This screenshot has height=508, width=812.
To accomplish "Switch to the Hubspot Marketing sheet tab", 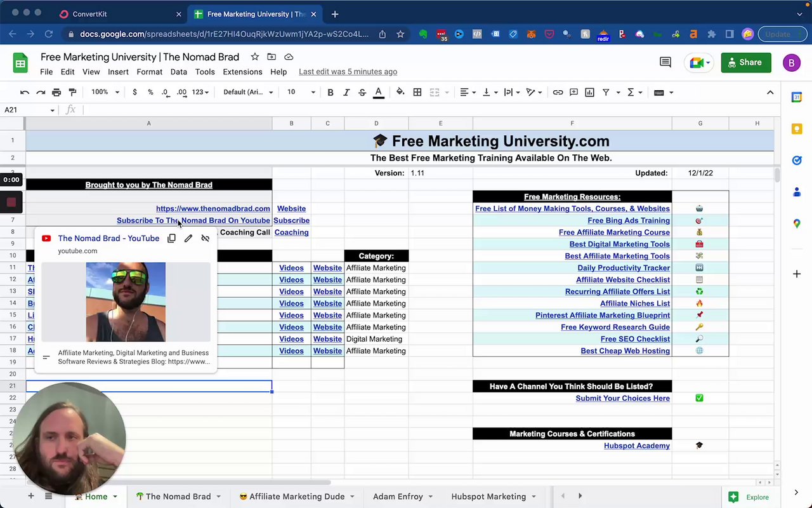I will click(x=488, y=497).
